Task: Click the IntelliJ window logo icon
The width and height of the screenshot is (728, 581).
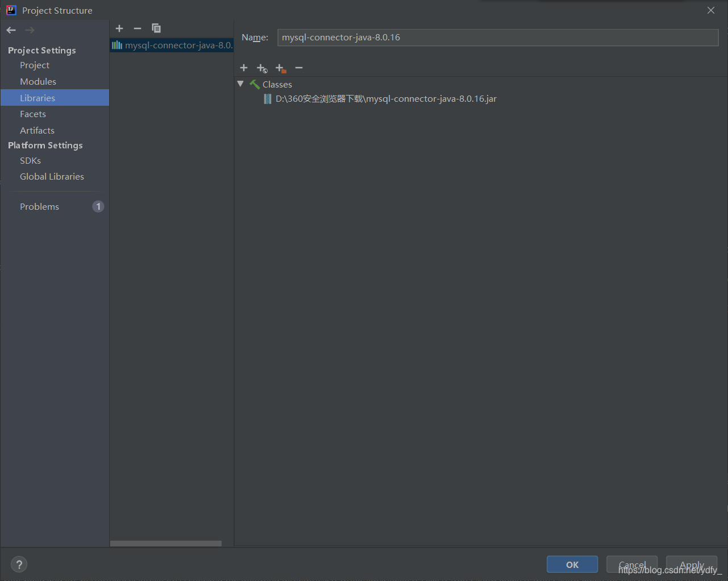Action: click(11, 10)
